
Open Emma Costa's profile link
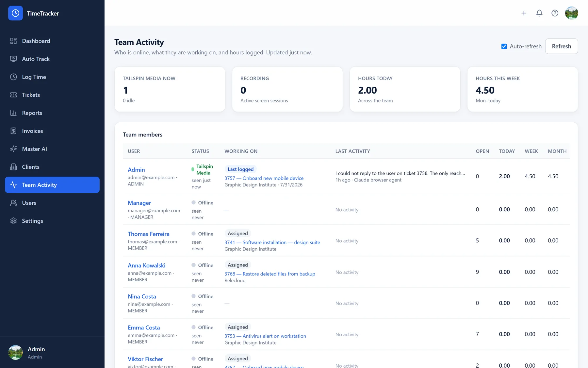coord(144,327)
